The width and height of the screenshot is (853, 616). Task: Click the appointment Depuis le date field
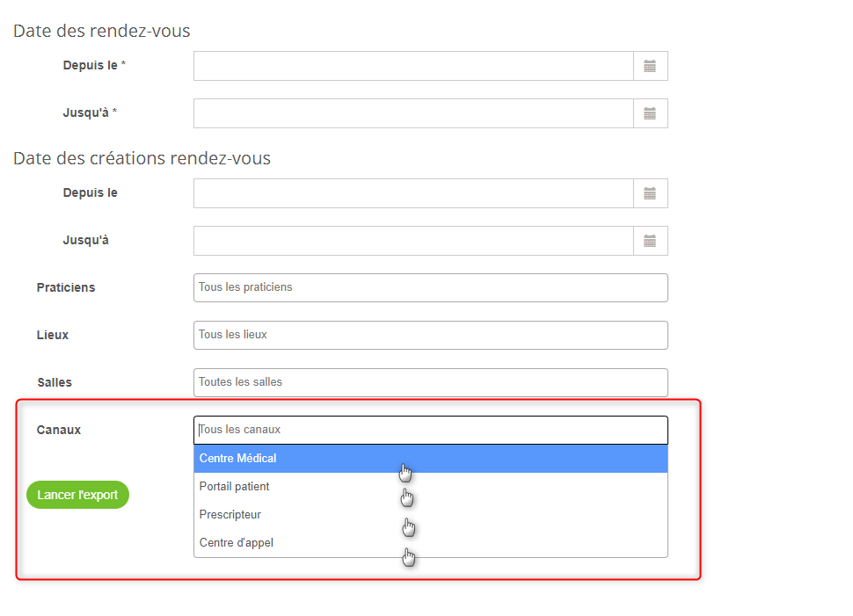[413, 66]
